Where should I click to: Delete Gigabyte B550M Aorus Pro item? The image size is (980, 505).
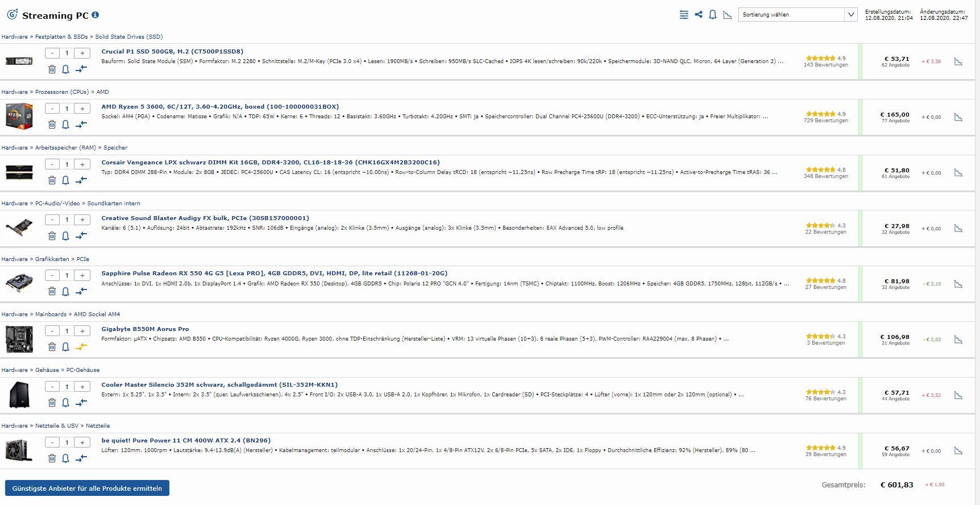pos(52,346)
